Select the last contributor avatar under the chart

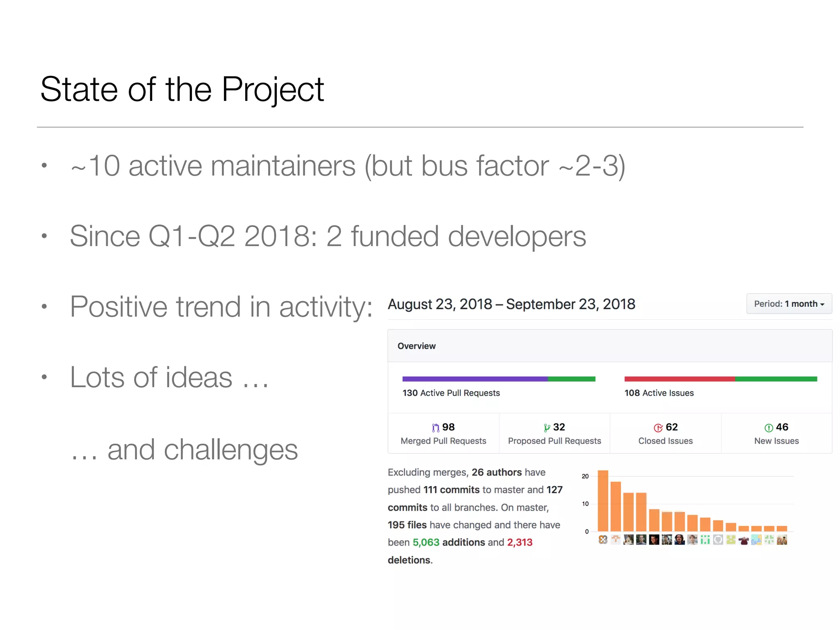tap(782, 540)
